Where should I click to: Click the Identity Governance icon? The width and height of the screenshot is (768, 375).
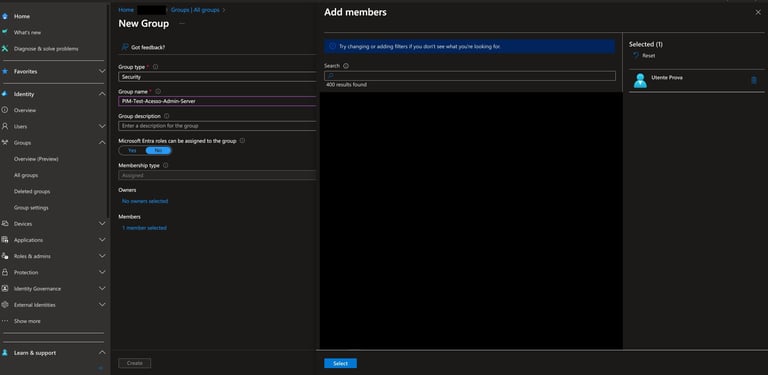(5, 288)
